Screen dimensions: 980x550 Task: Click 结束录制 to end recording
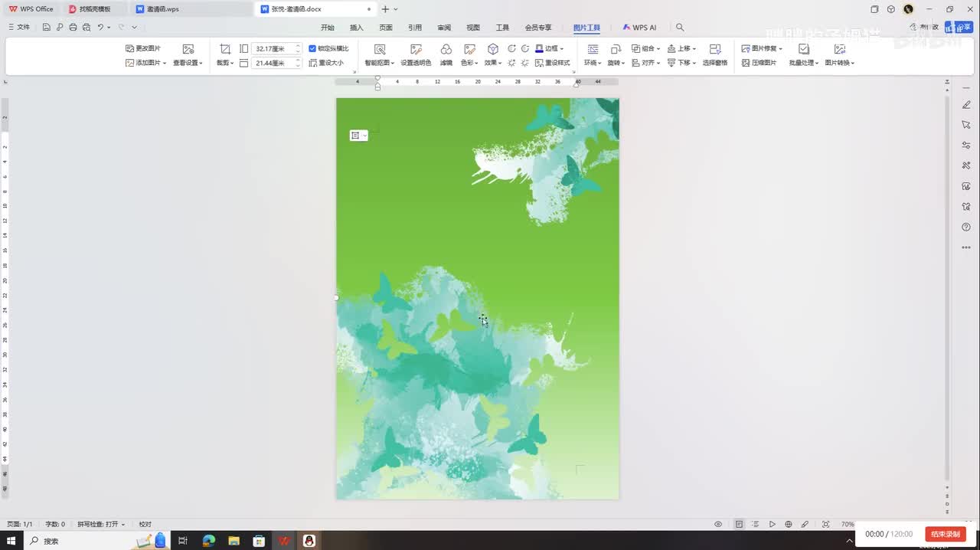tap(946, 534)
